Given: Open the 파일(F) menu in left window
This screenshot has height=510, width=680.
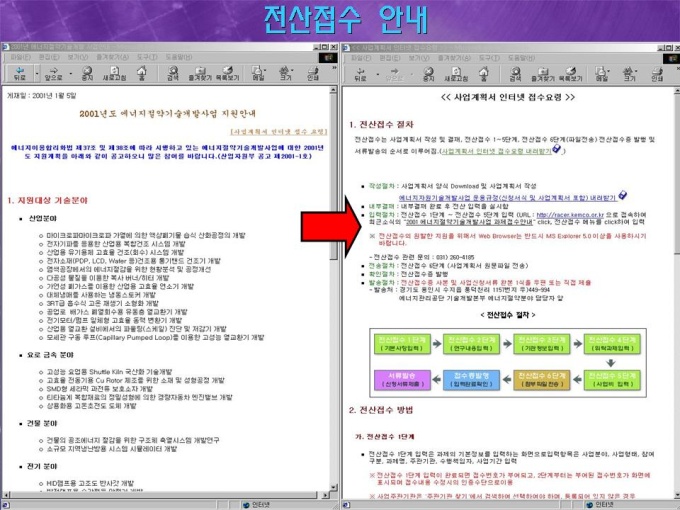Looking at the screenshot, I should pos(20,57).
